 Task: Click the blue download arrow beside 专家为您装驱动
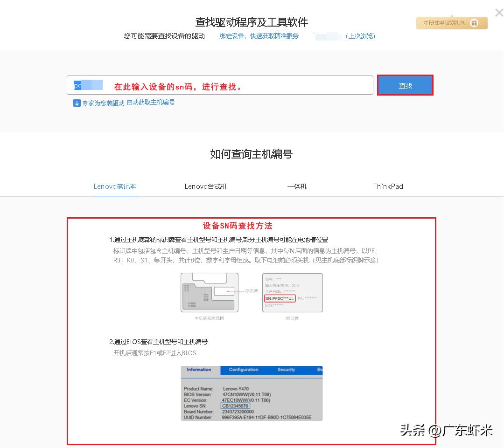77,103
